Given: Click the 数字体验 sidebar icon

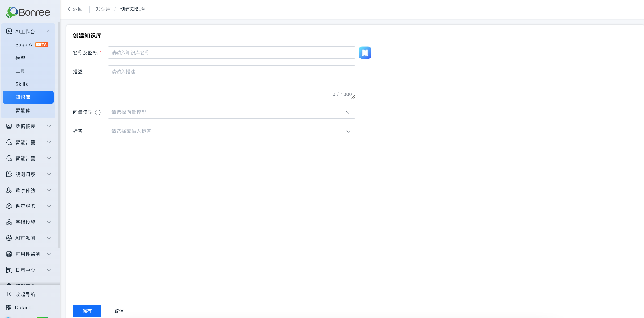Looking at the screenshot, I should pos(9,190).
